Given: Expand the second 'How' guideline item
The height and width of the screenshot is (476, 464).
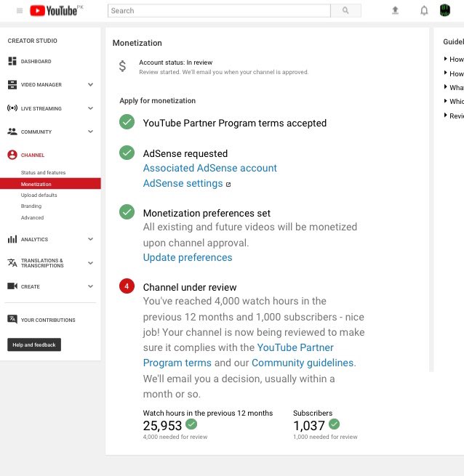Looking at the screenshot, I should point(454,74).
